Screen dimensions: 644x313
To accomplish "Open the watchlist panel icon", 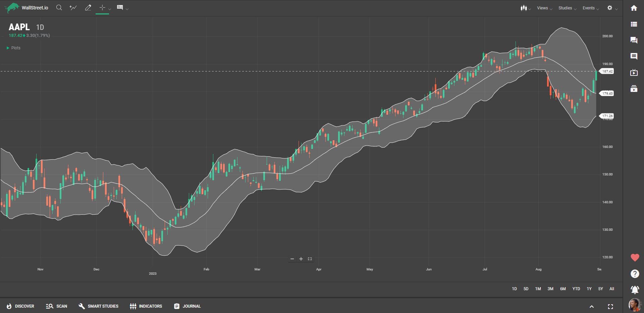I will click(x=634, y=24).
